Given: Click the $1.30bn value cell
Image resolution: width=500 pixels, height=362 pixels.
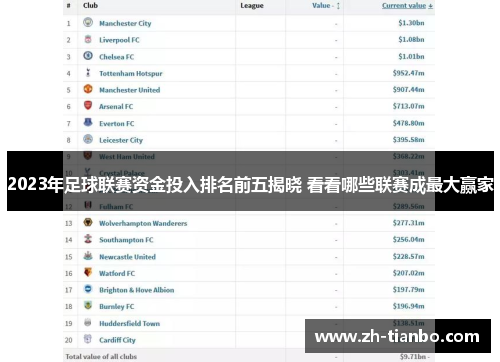Looking at the screenshot, I should (411, 23).
